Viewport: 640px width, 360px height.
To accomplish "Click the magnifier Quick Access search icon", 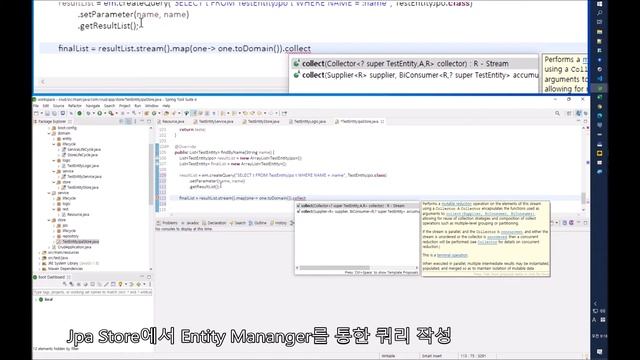I will tap(558, 113).
